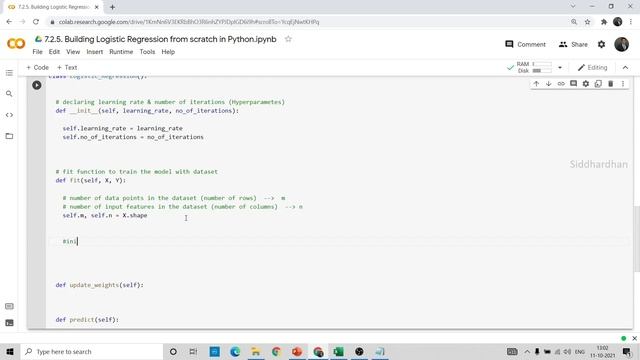Open code snippets sidebar icon
Screen dimensions: 640x360
coord(9,115)
